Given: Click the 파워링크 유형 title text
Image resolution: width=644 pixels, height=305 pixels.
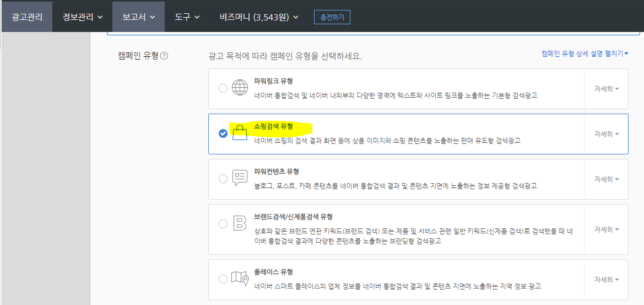Looking at the screenshot, I should click(274, 81).
